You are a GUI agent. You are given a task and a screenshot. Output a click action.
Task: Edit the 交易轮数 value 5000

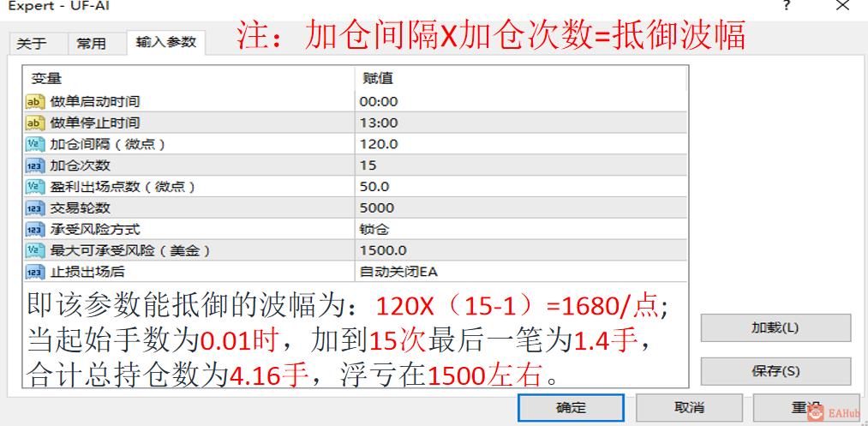520,207
